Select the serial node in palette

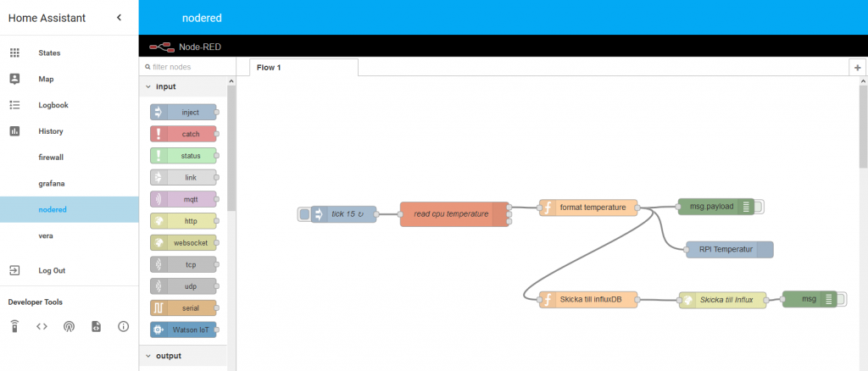pos(183,308)
